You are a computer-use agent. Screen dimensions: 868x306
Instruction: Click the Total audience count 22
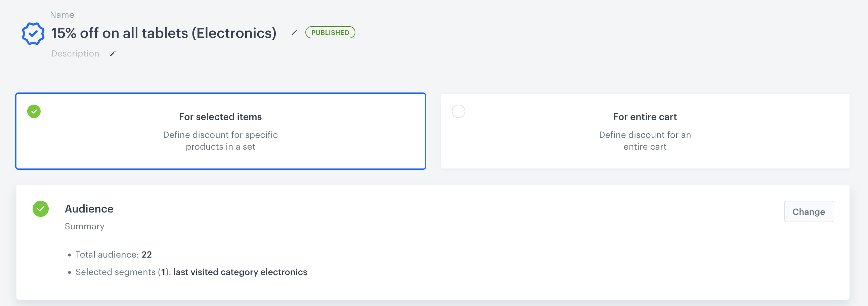[x=146, y=254]
